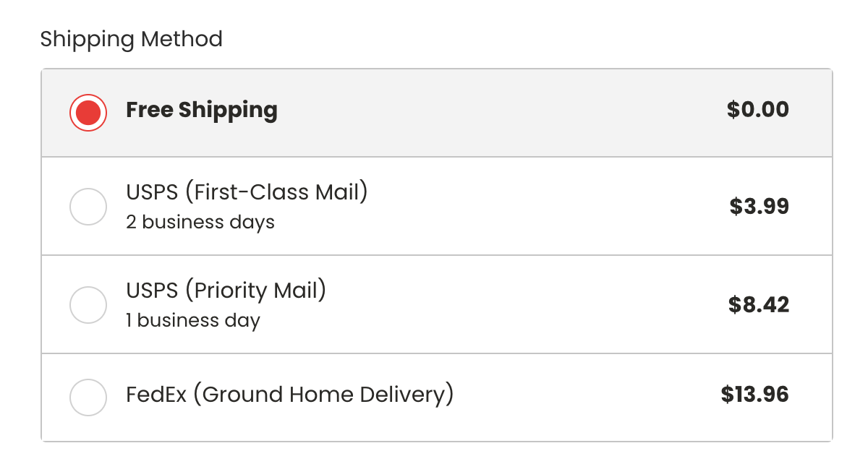
Task: Click the "FedEx (Ground Home Delivery)" label
Action: (x=289, y=395)
